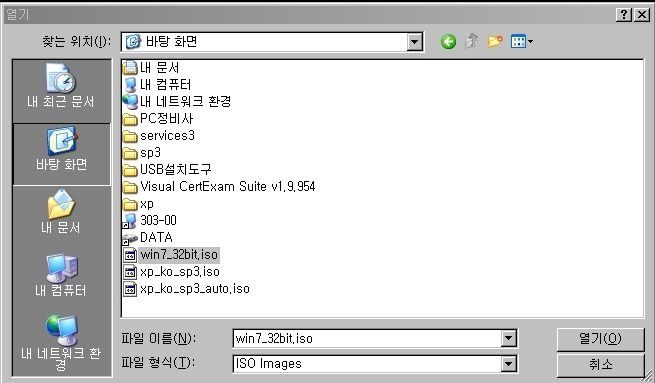
Task: Select 내 네트워크 환경 icon in file list
Action: point(130,101)
